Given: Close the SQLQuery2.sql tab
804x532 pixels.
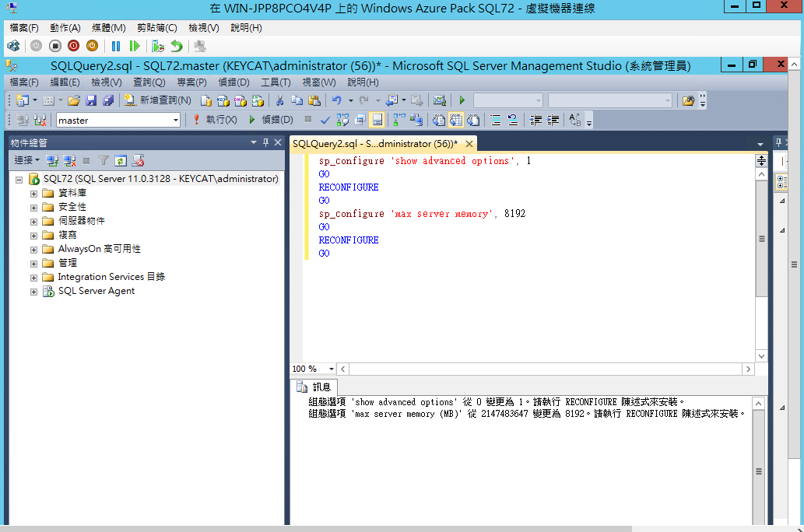Looking at the screenshot, I should coord(469,144).
